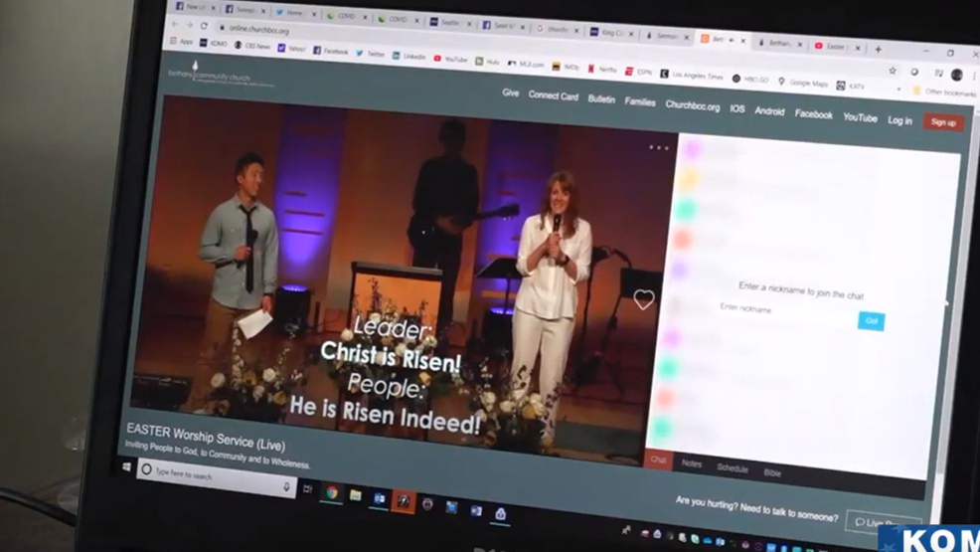Click the Chrome icon in the taskbar
The width and height of the screenshot is (980, 552).
(331, 492)
